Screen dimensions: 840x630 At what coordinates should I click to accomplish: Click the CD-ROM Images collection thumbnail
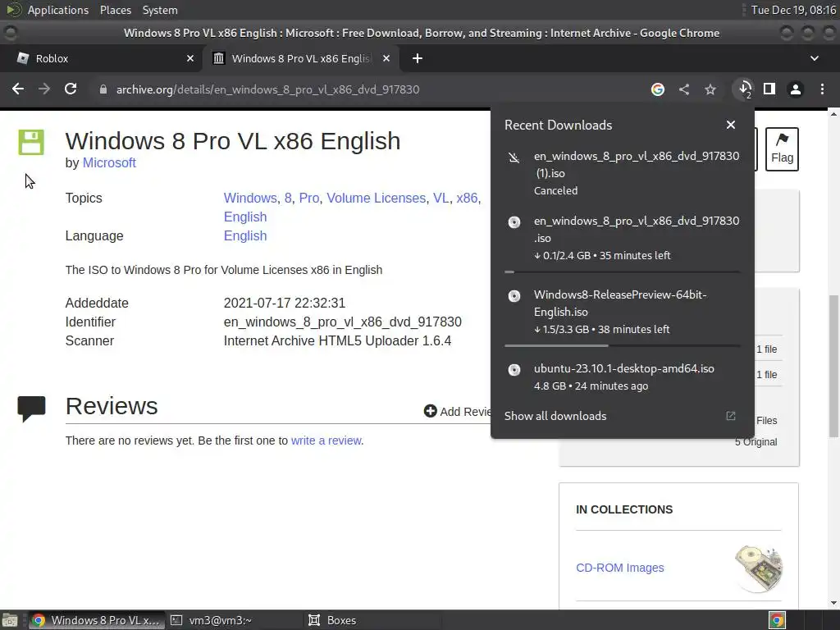[x=758, y=568]
